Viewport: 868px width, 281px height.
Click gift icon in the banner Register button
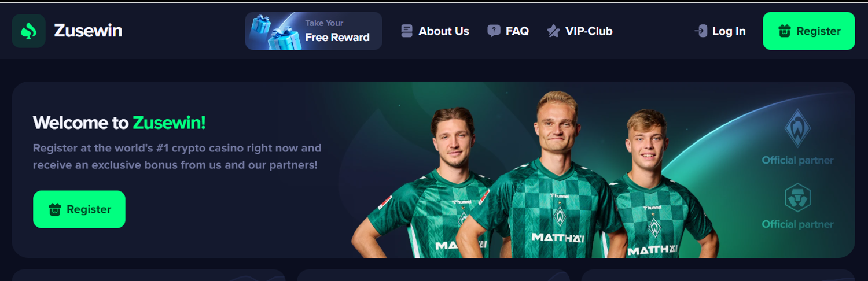55,209
